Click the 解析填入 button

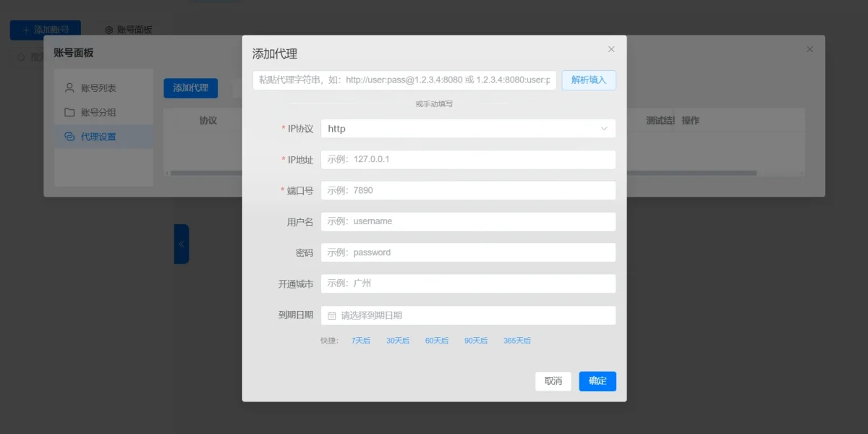[589, 80]
